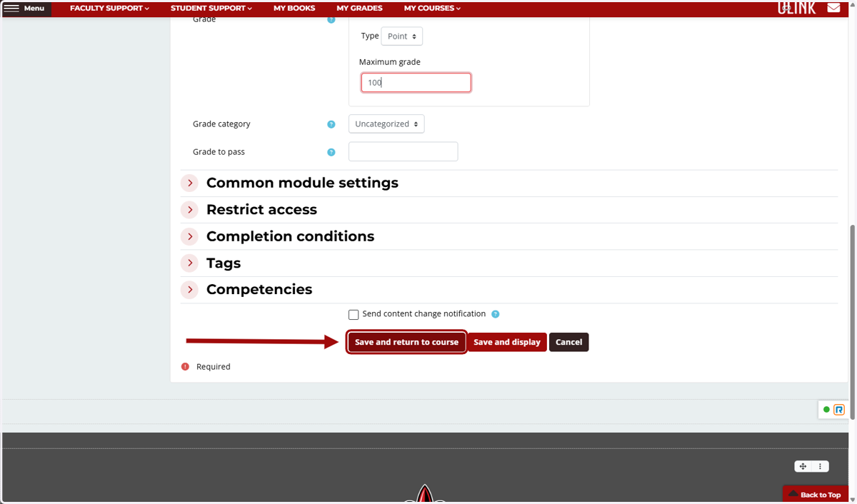Click the Grade category label
The image size is (857, 504).
tap(221, 124)
